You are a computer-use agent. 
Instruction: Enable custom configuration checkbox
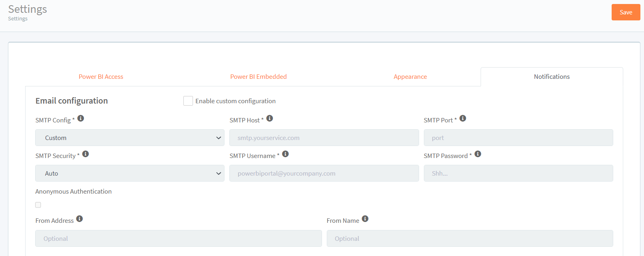[188, 101]
